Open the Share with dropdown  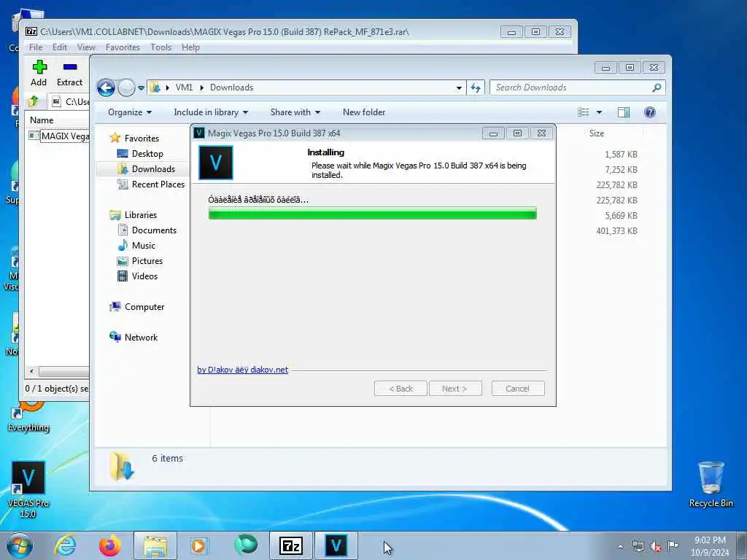(295, 112)
